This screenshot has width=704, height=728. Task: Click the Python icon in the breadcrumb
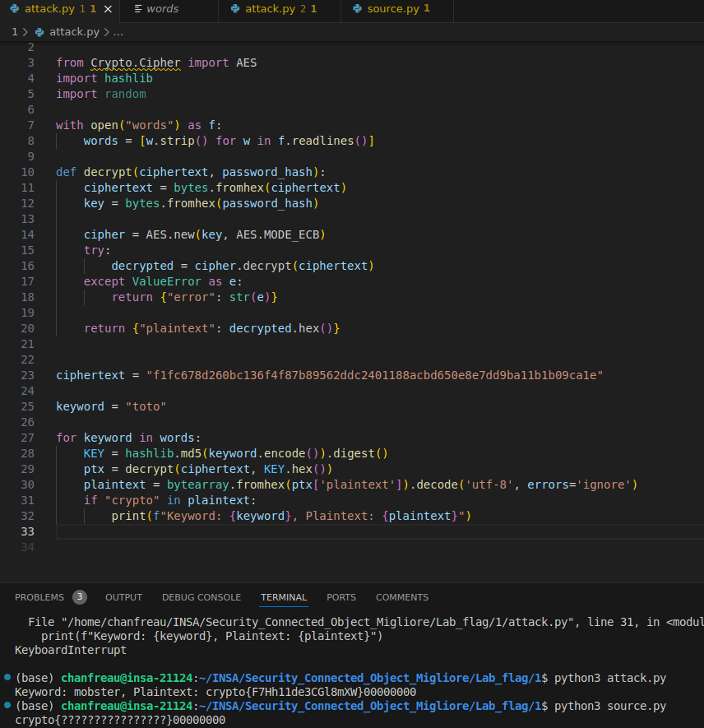click(x=40, y=32)
